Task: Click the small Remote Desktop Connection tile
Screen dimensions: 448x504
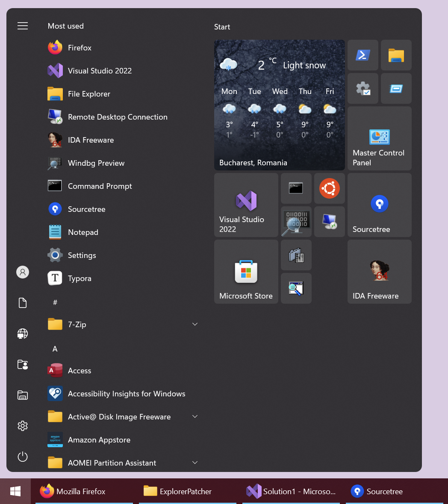Action: 330,222
